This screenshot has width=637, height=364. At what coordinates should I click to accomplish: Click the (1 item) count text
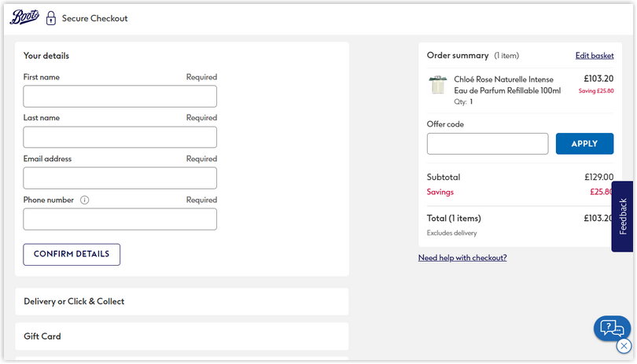(506, 55)
